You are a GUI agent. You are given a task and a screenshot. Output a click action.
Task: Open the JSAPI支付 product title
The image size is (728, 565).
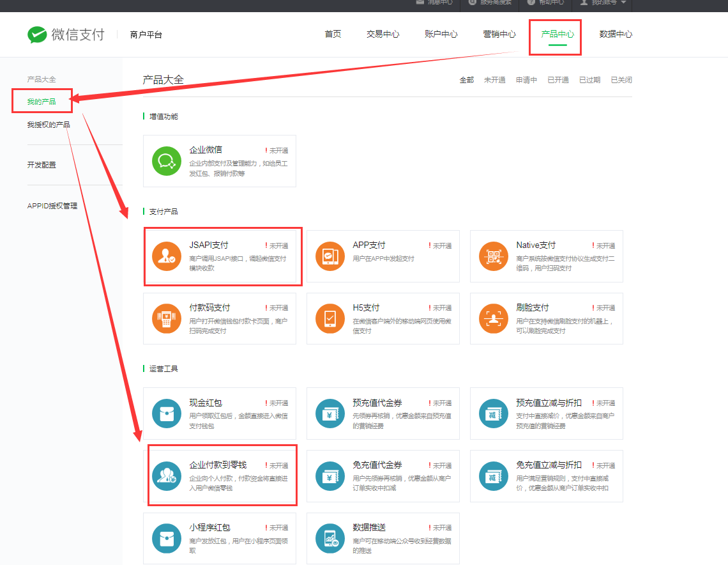pyautogui.click(x=208, y=245)
